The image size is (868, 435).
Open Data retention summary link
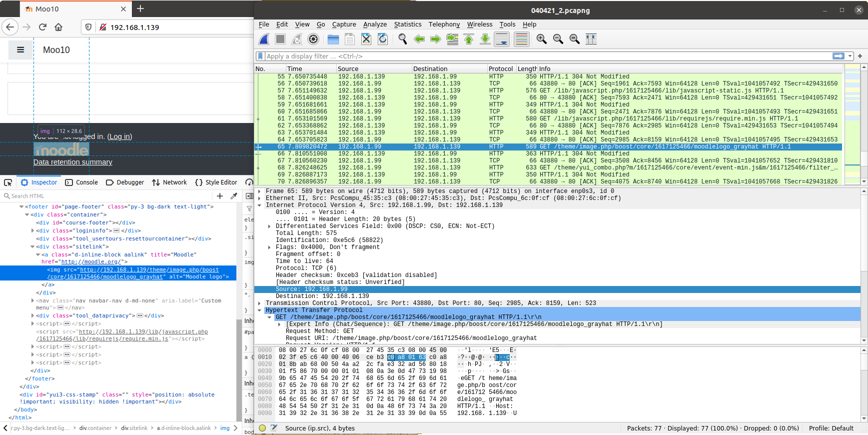(73, 162)
